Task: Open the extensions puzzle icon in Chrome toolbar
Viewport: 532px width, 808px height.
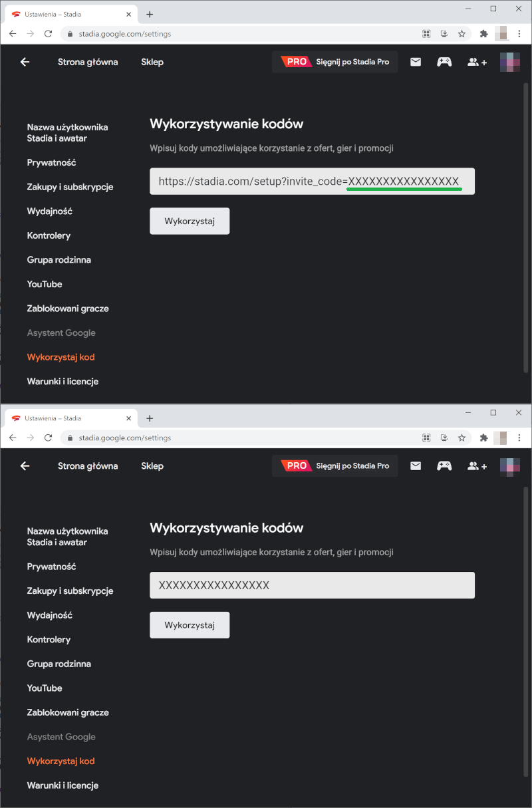Action: (483, 33)
